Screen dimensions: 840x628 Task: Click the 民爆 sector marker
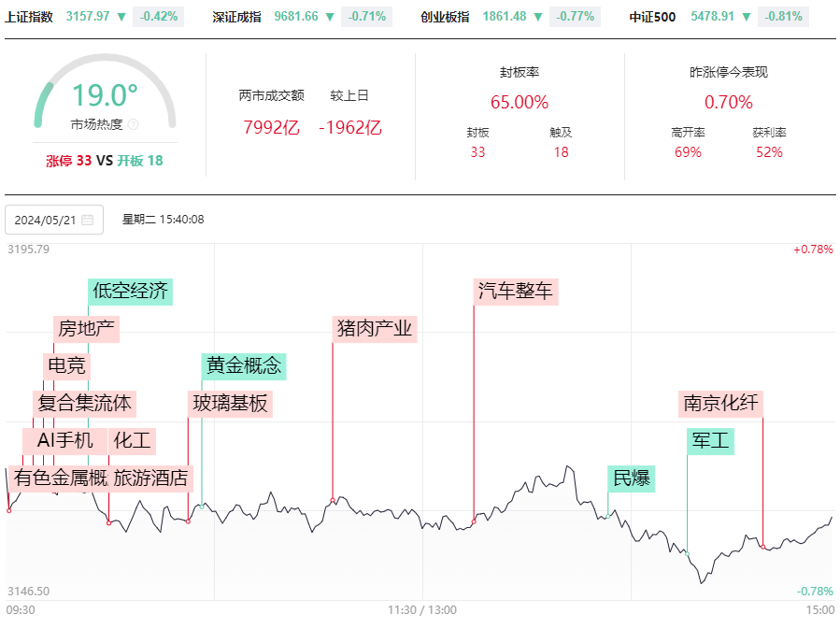pos(631,478)
